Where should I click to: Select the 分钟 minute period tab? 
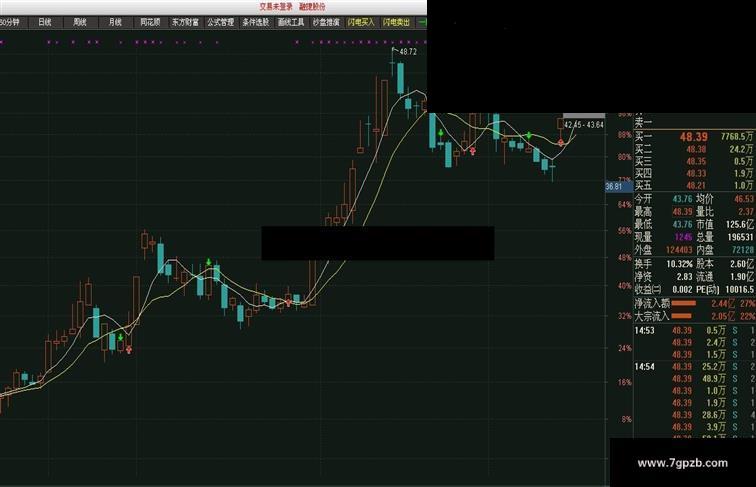11,22
